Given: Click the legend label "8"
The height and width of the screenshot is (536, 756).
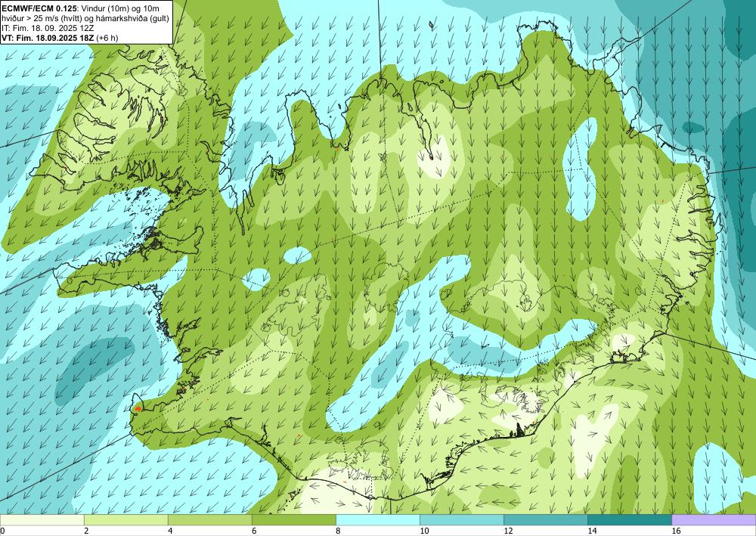Looking at the screenshot, I should pos(339,531).
